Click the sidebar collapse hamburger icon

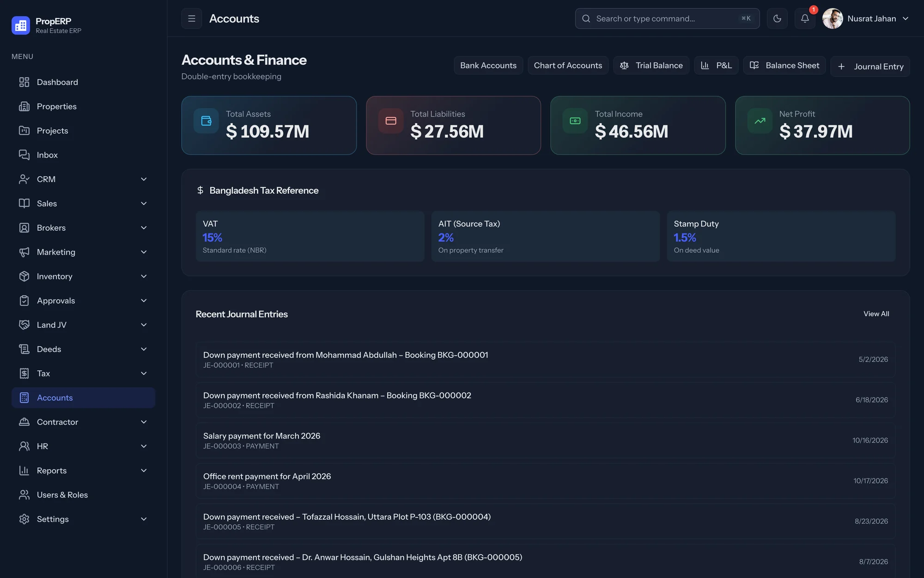[x=192, y=18]
